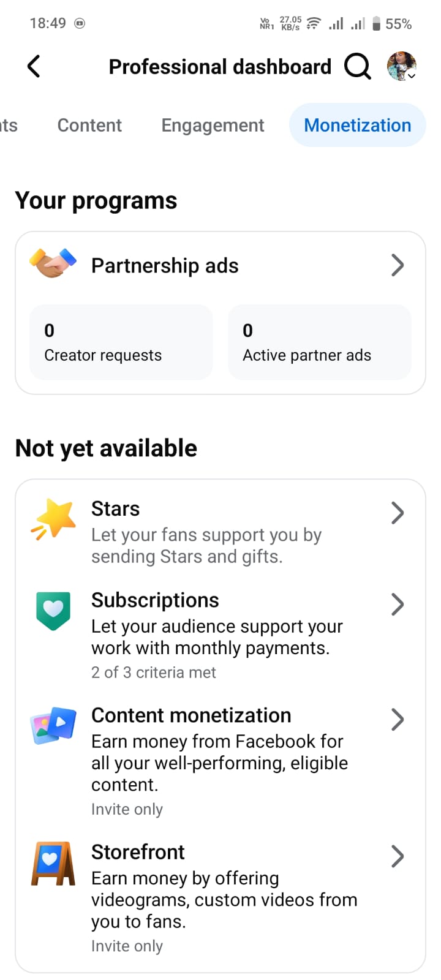Open search with the magnifier icon

(x=357, y=66)
